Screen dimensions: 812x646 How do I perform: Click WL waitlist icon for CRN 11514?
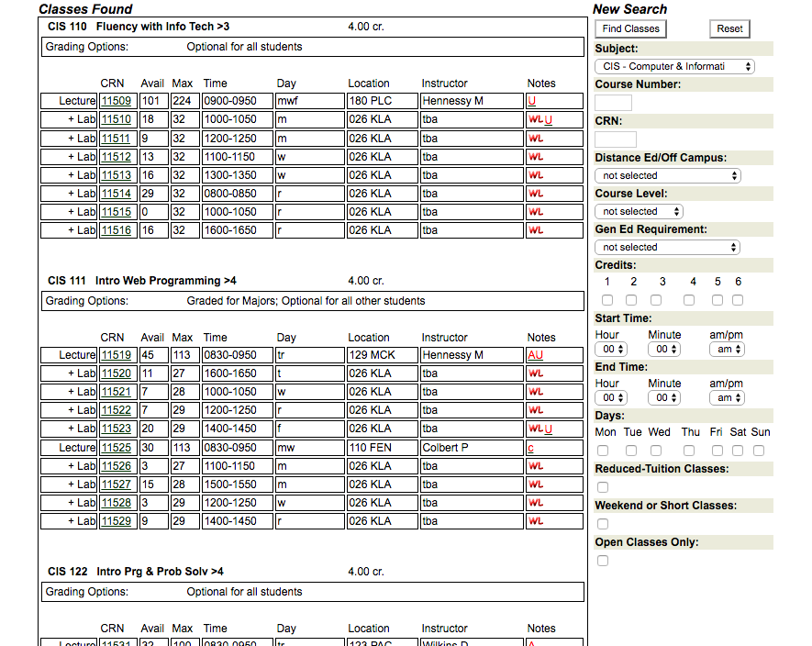tap(536, 194)
